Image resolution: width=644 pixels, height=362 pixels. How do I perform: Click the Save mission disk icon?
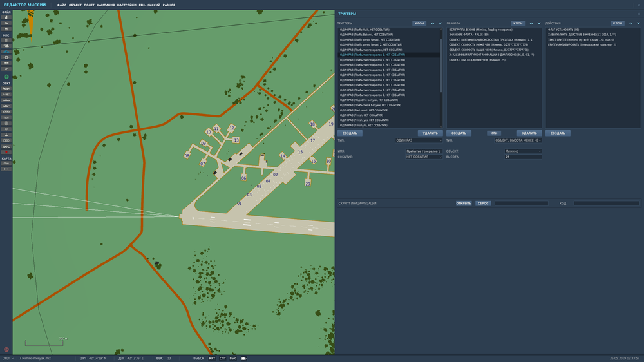pos(6,29)
